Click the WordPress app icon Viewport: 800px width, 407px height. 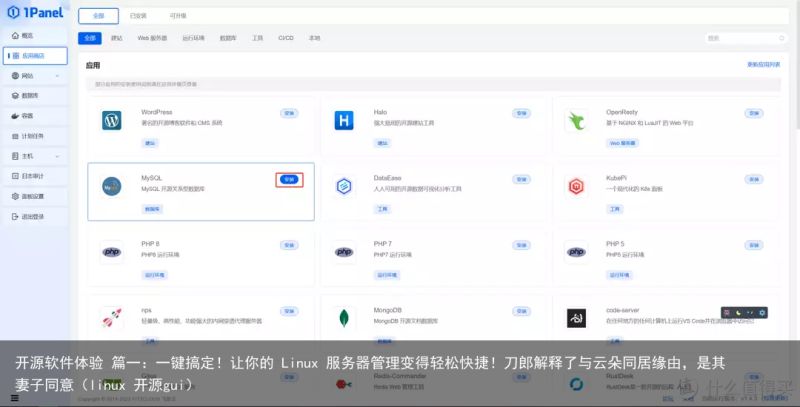click(x=112, y=121)
